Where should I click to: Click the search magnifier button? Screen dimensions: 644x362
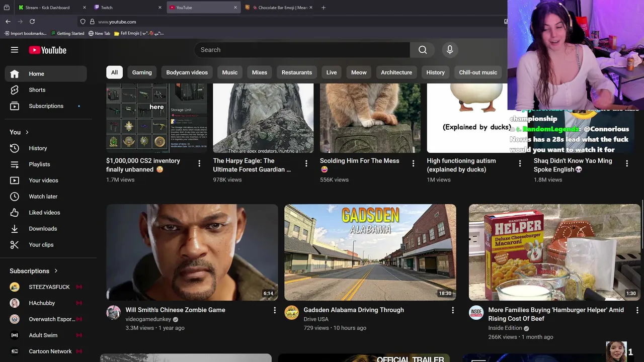(423, 50)
